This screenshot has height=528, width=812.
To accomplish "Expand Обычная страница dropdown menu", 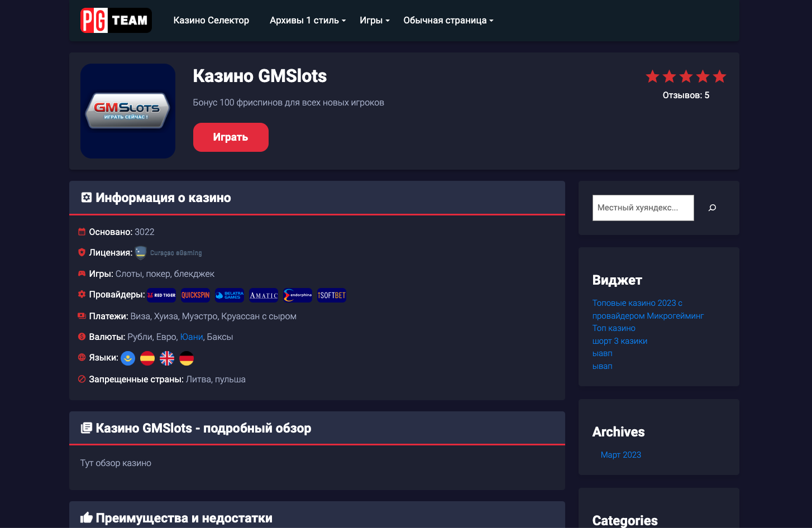I will 448,21.
